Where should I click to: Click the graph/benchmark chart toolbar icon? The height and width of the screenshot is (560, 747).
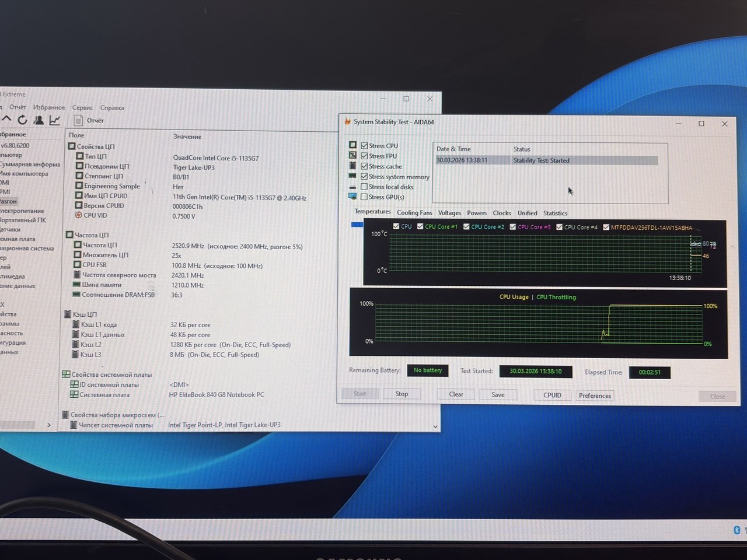(x=55, y=120)
